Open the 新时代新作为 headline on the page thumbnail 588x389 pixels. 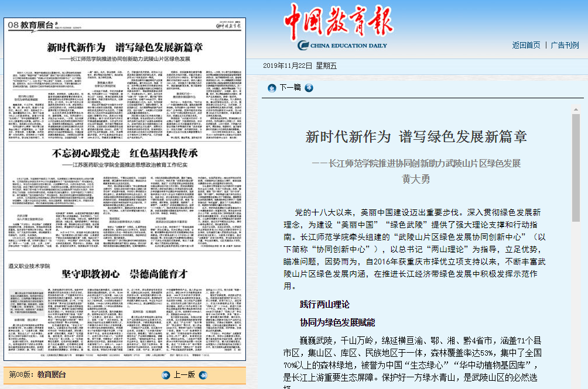(x=125, y=47)
